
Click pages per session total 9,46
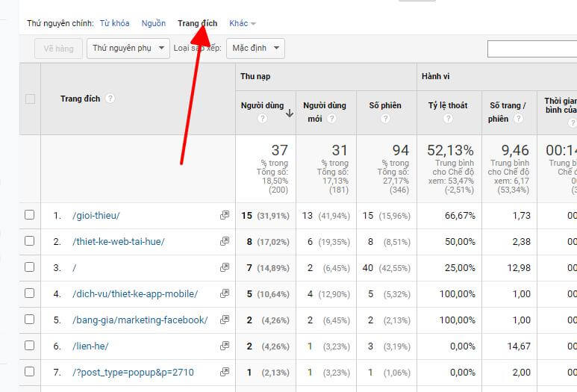coord(515,150)
